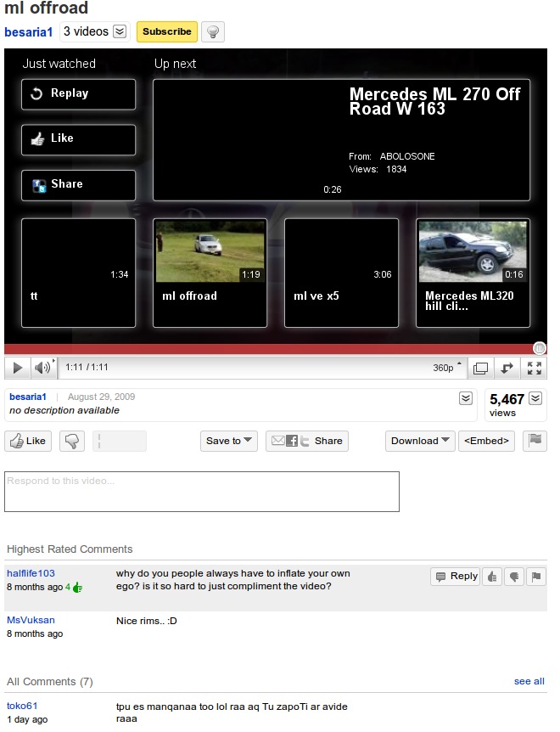The height and width of the screenshot is (732, 560).
Task: Open the 'ml ve x5' suggested video tile
Action: pyautogui.click(x=341, y=273)
